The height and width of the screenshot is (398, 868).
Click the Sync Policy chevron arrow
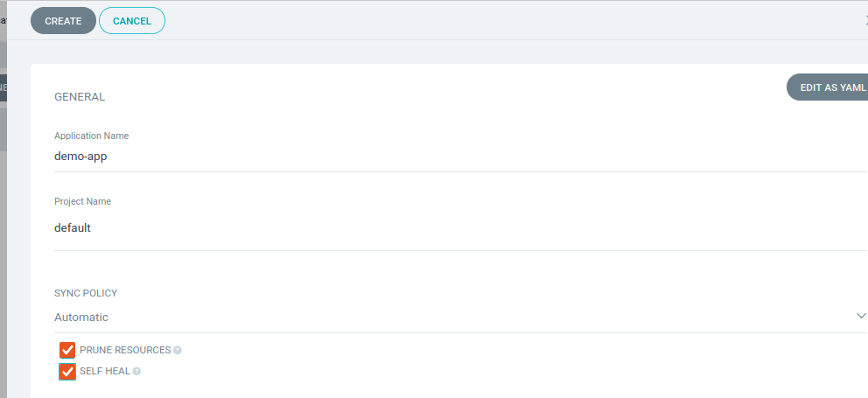pyautogui.click(x=861, y=316)
